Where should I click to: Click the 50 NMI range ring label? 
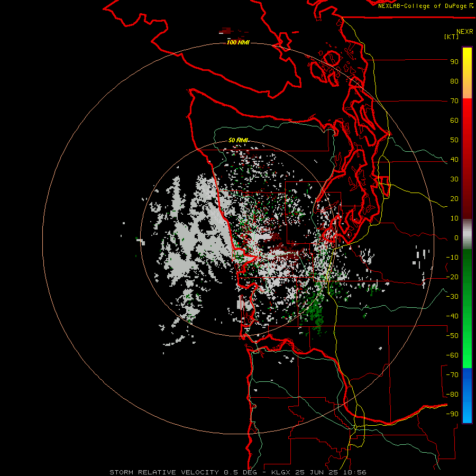[x=238, y=140]
